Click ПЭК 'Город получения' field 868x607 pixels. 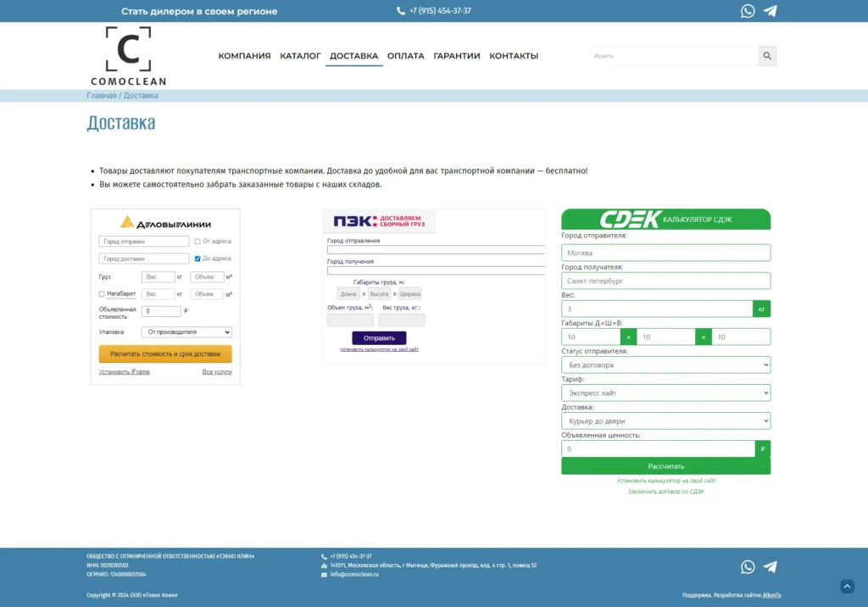437,270
